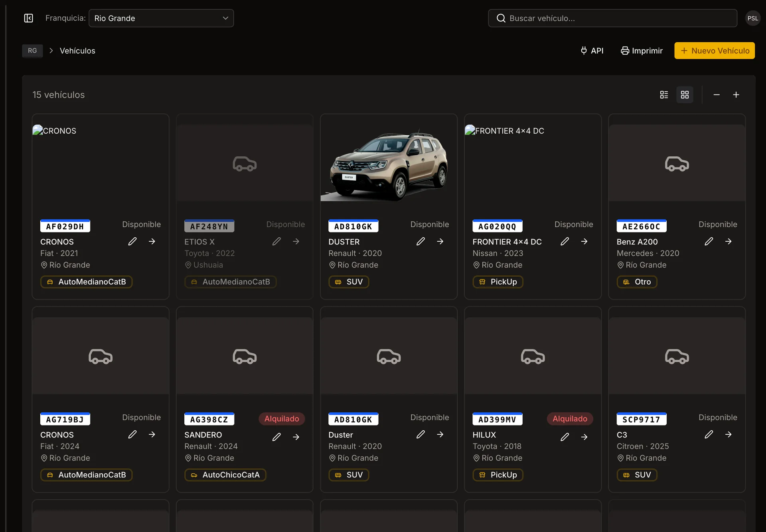Screen dimensions: 766x532
Task: Switch to list view layout
Action: (x=664, y=95)
